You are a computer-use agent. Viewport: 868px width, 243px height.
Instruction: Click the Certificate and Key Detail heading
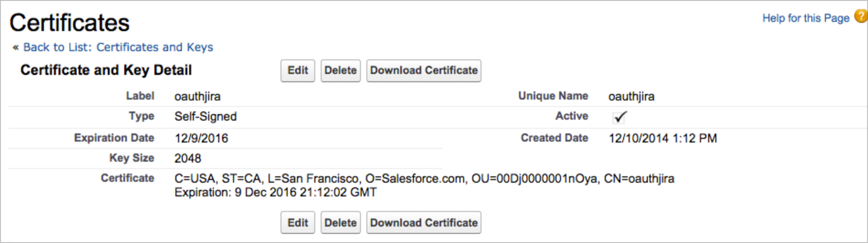(106, 70)
